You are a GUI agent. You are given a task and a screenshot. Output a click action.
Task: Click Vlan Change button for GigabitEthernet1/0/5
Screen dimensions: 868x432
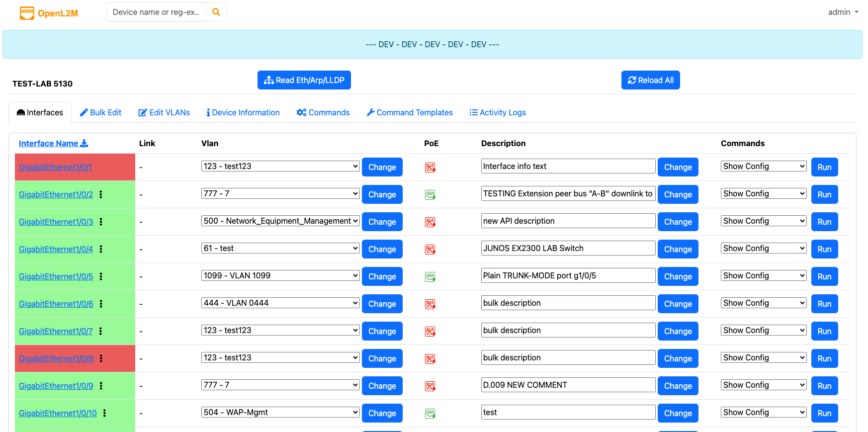pyautogui.click(x=382, y=276)
